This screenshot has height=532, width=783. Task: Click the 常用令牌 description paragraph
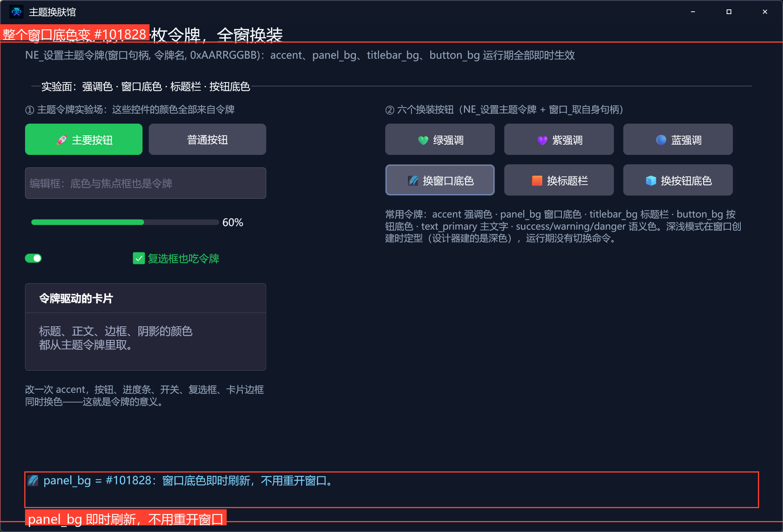click(x=563, y=226)
